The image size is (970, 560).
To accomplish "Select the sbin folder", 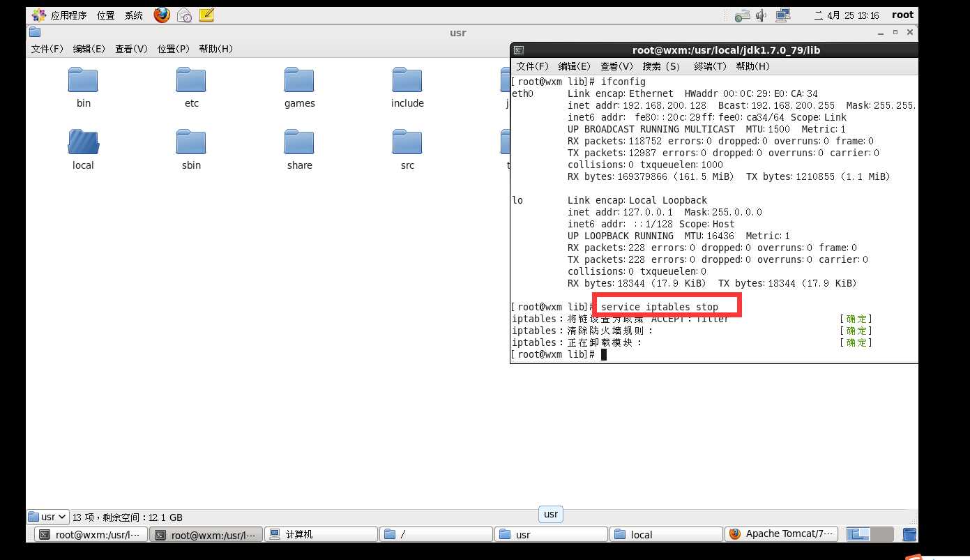I will tap(191, 150).
